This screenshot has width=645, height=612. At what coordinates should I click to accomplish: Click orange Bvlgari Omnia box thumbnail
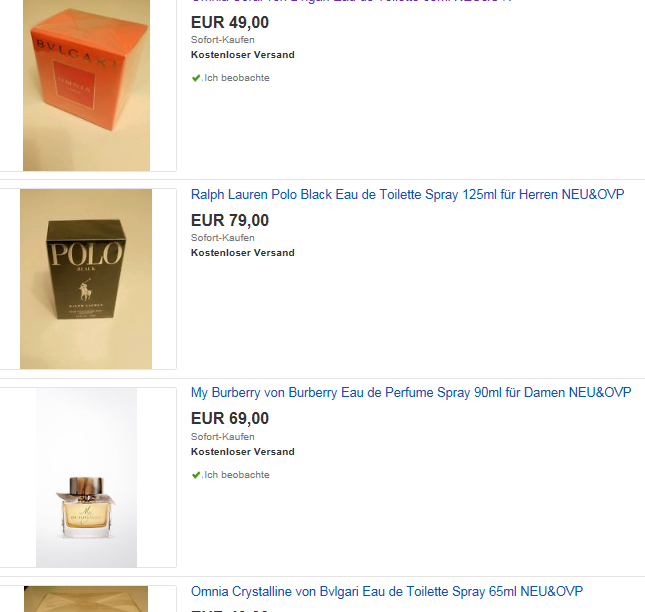coord(86,85)
